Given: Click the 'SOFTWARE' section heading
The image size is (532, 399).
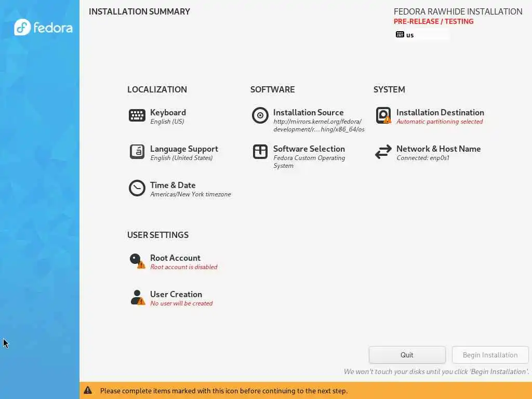Looking at the screenshot, I should coord(272,89).
